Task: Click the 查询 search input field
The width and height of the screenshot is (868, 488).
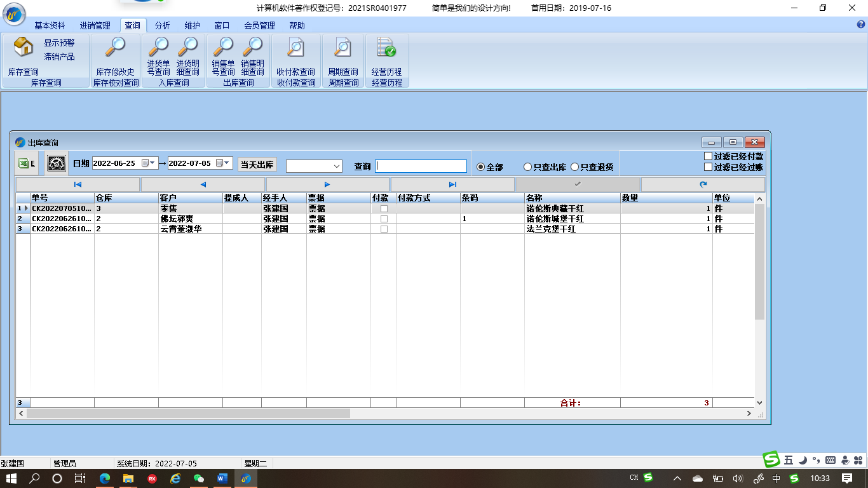Action: pos(421,166)
